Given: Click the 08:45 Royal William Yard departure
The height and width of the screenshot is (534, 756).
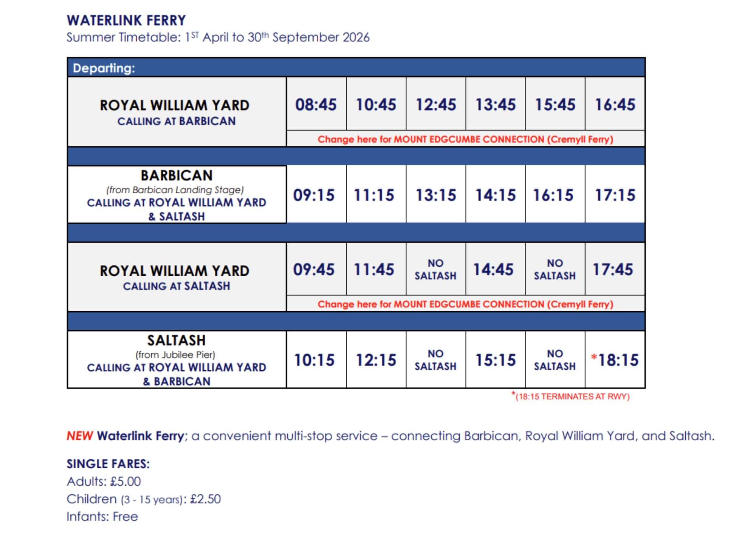Looking at the screenshot, I should (x=316, y=104).
